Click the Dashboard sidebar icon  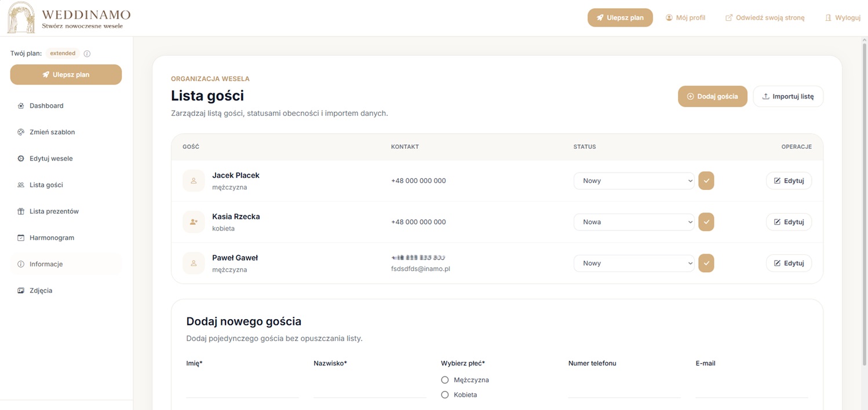coord(21,106)
